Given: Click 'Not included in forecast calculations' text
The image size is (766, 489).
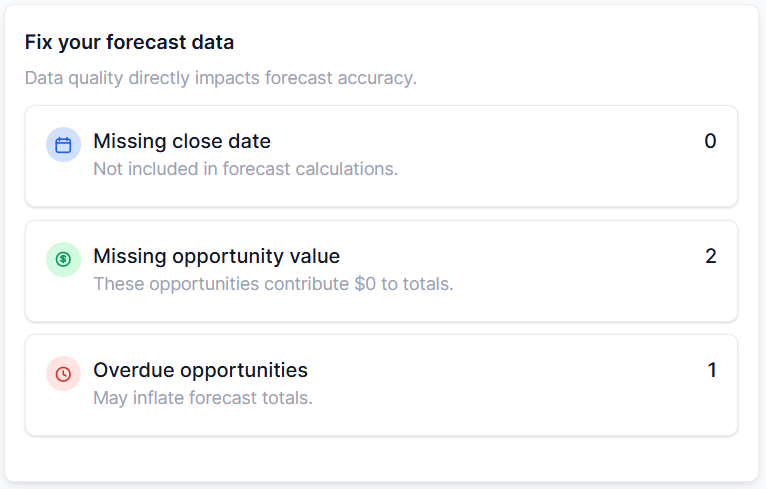Looking at the screenshot, I should 246,169.
